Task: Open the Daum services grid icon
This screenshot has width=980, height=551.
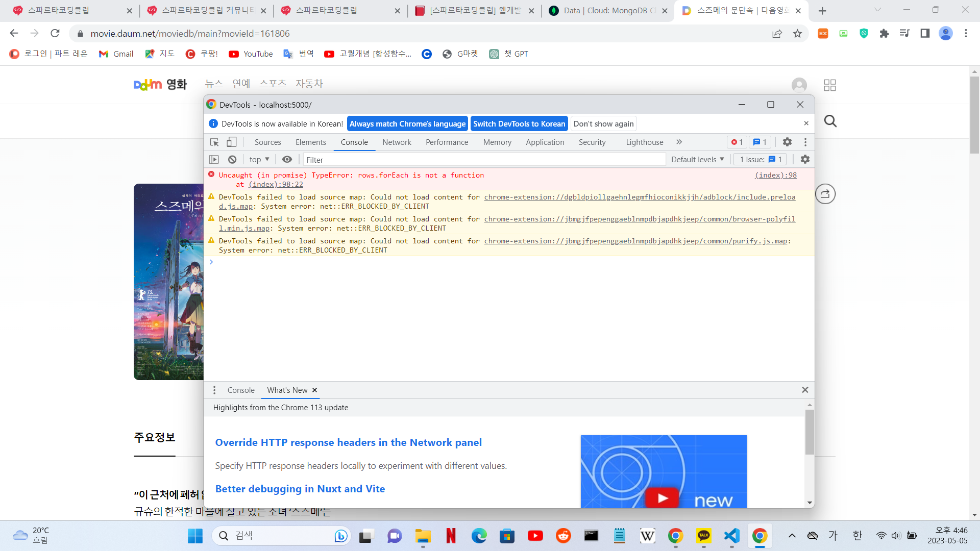Action: pos(830,85)
